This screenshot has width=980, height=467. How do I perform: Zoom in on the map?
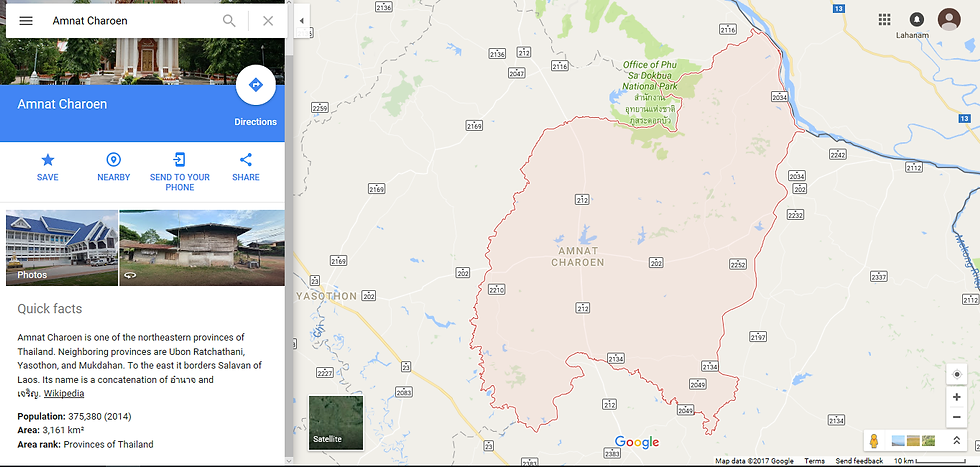point(956,397)
